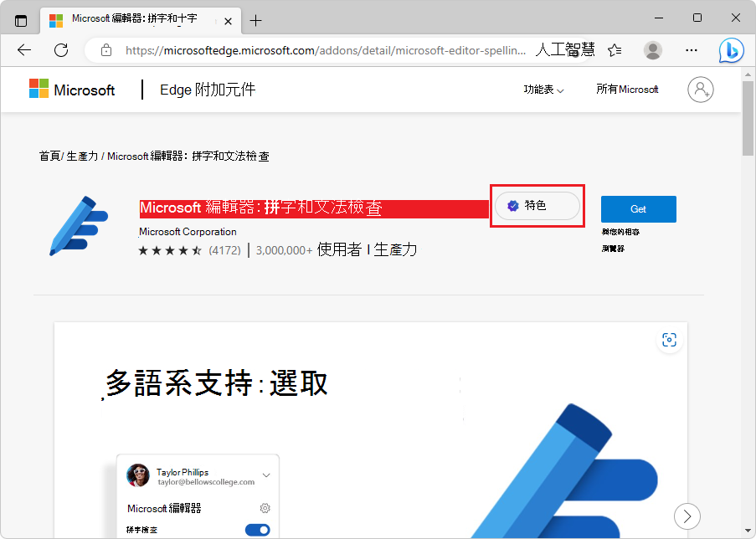Image resolution: width=756 pixels, height=539 pixels.
Task: Open Favorites star icon
Action: pyautogui.click(x=615, y=50)
